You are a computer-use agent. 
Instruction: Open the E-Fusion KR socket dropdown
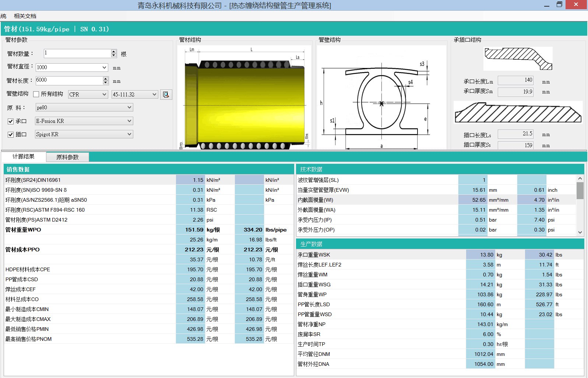(x=129, y=121)
